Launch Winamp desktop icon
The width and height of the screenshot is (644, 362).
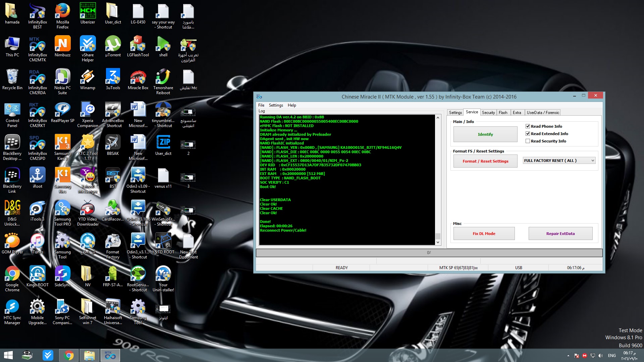point(88,79)
